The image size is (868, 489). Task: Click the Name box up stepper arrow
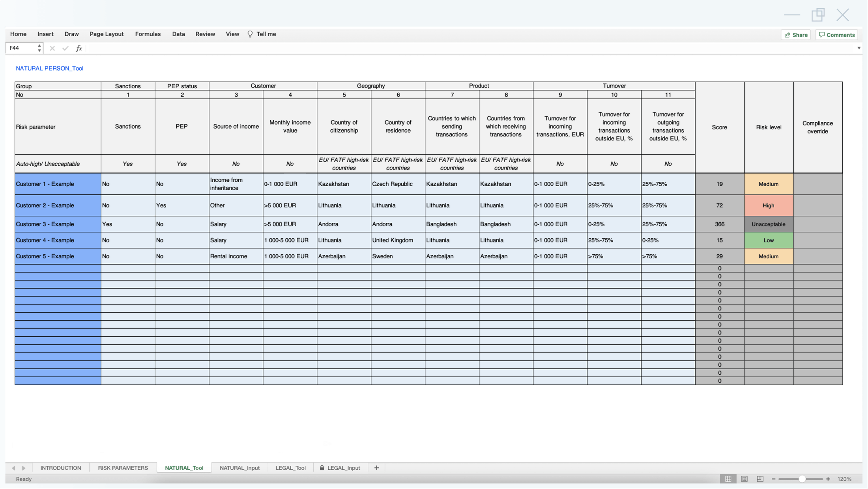tap(39, 45)
